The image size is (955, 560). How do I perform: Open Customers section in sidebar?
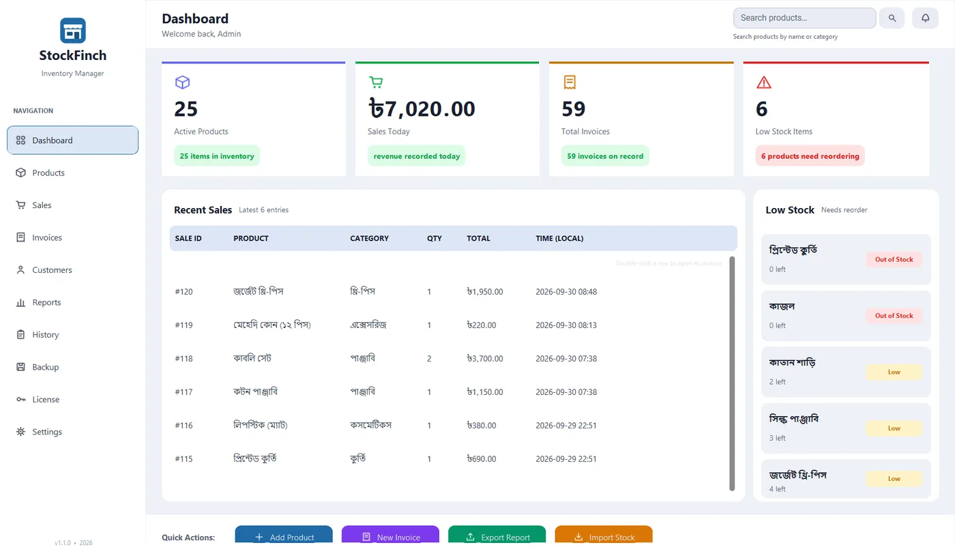pos(73,269)
